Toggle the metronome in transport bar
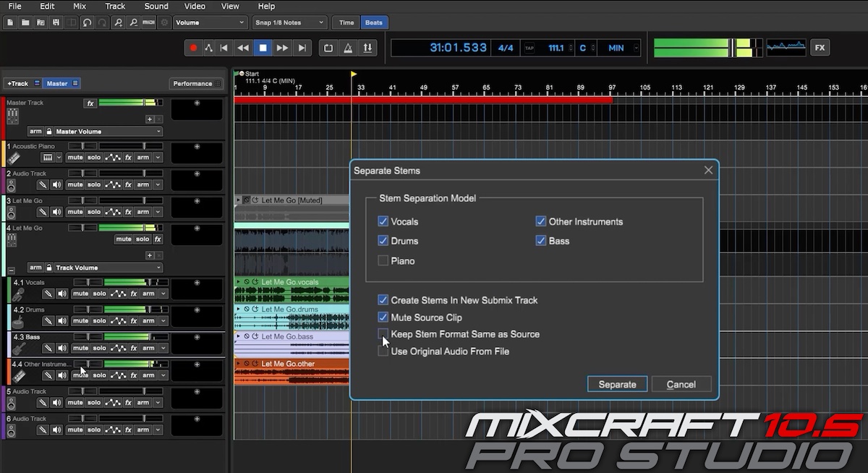 [x=348, y=48]
